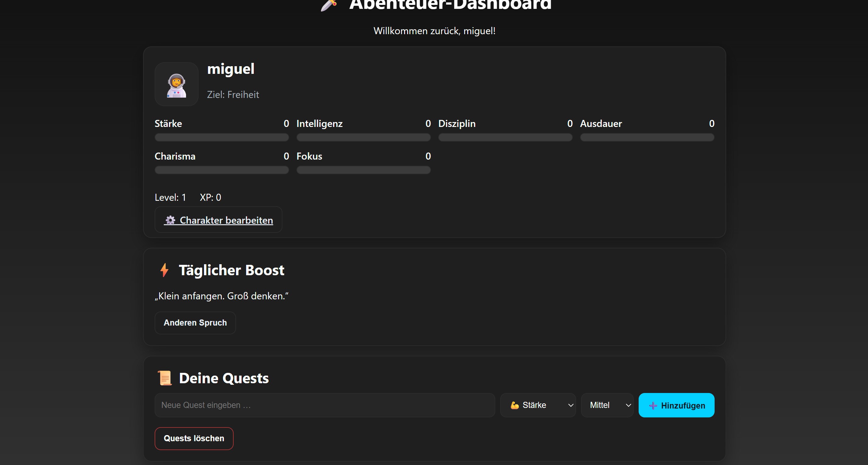
Task: Click the Intelligenz progress bar
Action: point(363,137)
